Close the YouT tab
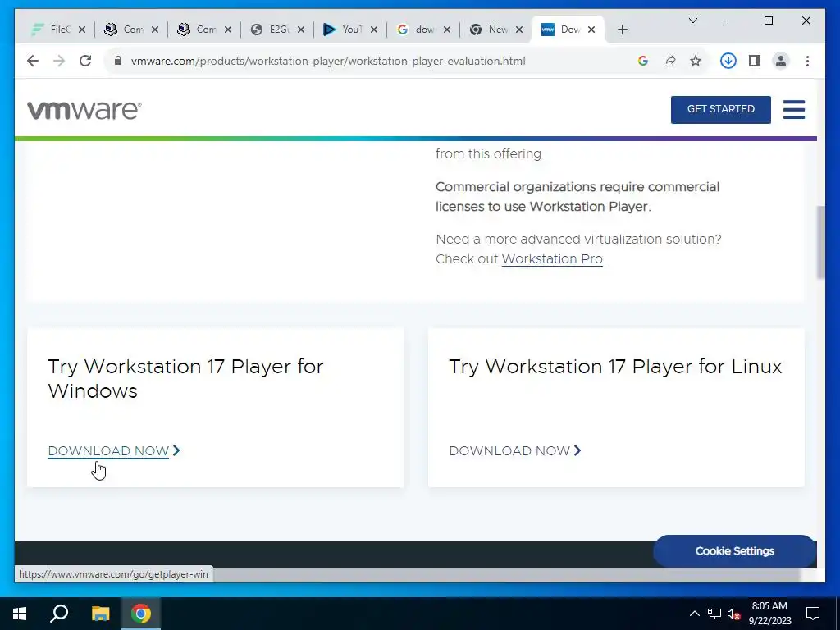This screenshot has width=840, height=630. [x=374, y=30]
